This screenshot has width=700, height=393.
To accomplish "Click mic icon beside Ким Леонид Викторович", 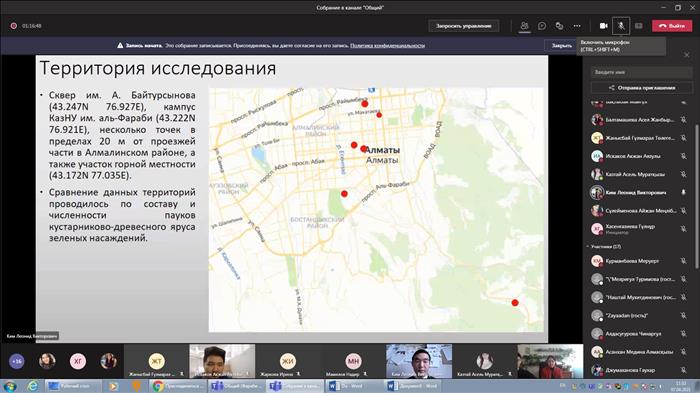I will pos(683,192).
